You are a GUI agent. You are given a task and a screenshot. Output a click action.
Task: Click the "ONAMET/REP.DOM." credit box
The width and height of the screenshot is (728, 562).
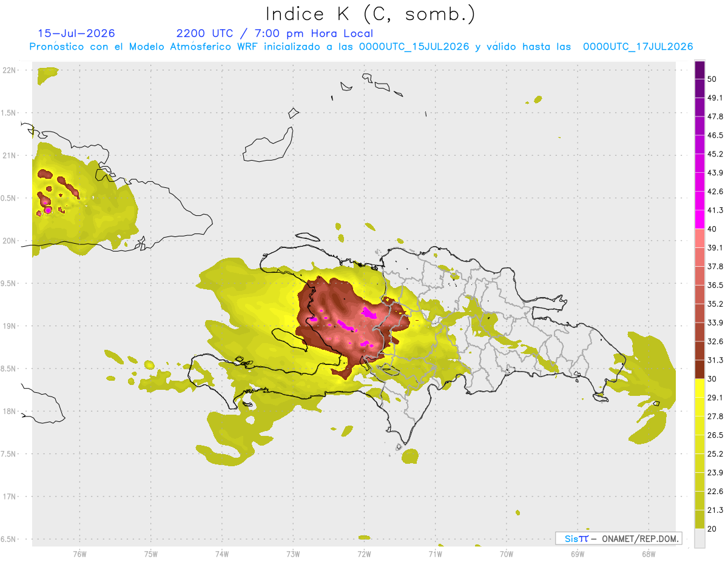pos(618,538)
